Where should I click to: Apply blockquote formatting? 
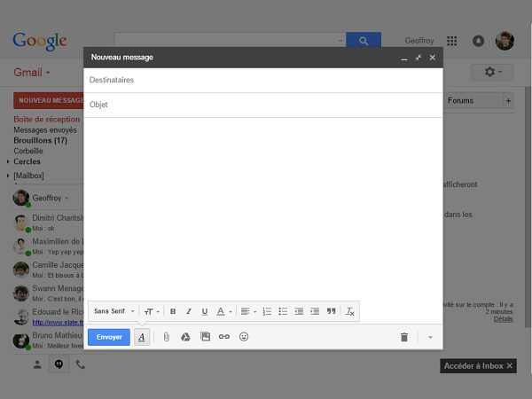click(x=331, y=311)
